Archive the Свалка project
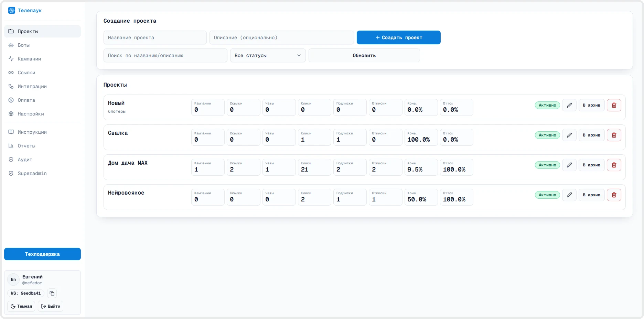 pos(592,135)
